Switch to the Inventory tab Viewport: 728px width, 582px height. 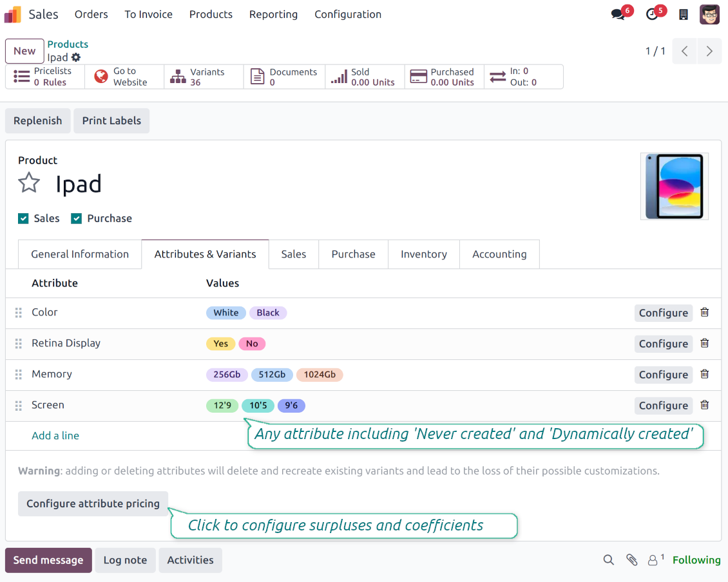point(424,254)
